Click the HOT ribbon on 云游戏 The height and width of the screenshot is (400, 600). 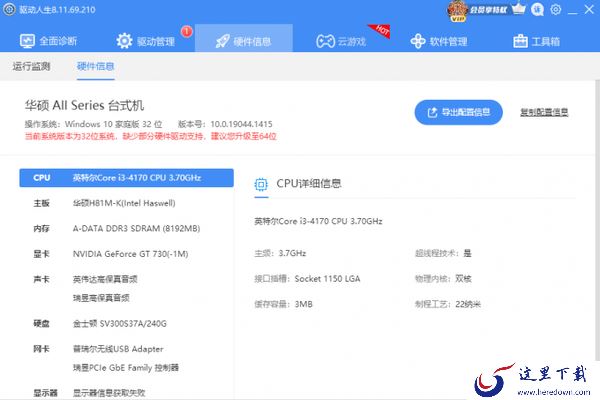click(x=380, y=30)
